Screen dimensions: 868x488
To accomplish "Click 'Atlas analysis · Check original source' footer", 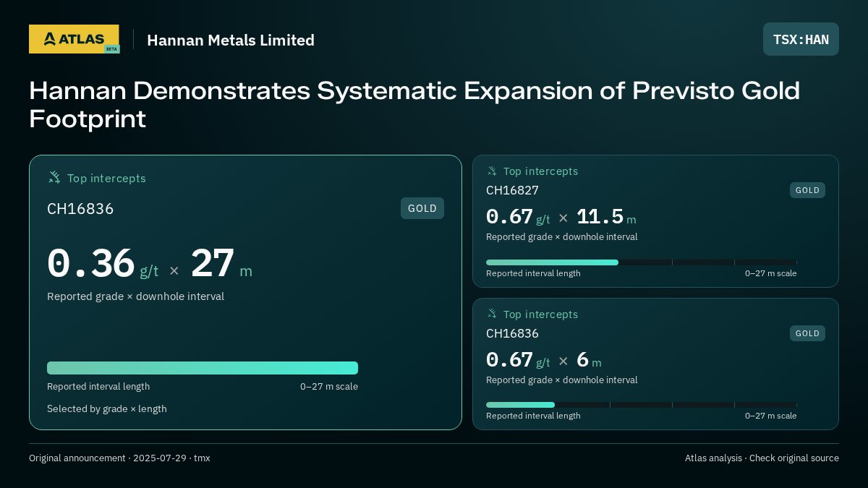I will pyautogui.click(x=762, y=458).
